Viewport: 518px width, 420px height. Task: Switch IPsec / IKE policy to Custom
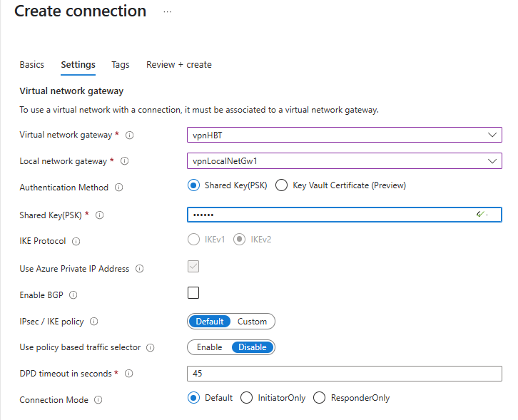click(x=252, y=322)
